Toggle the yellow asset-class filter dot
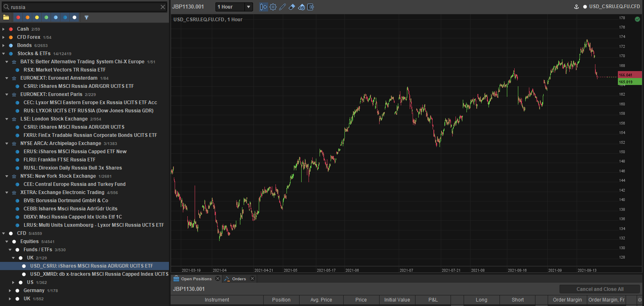Screen dimensions: 644x306 (37, 18)
